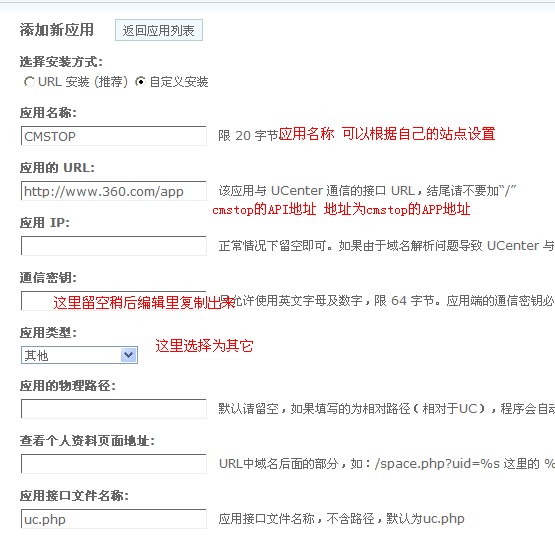This screenshot has height=543, width=555.
Task: Click the 应用的物理路径 input field
Action: tap(114, 409)
